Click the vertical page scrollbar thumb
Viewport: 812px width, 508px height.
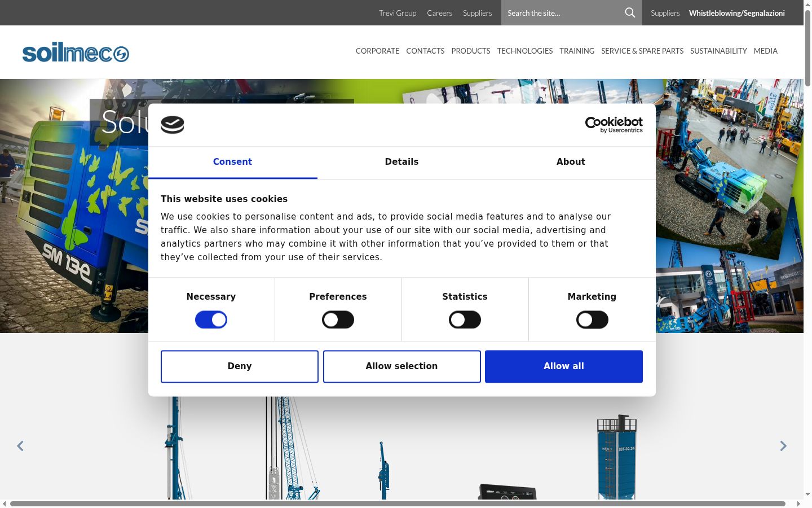tap(807, 48)
